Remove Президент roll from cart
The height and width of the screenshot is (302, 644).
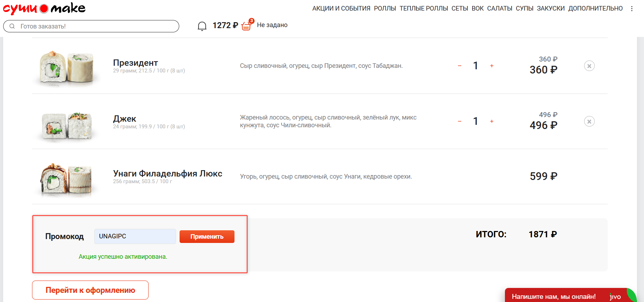click(589, 66)
